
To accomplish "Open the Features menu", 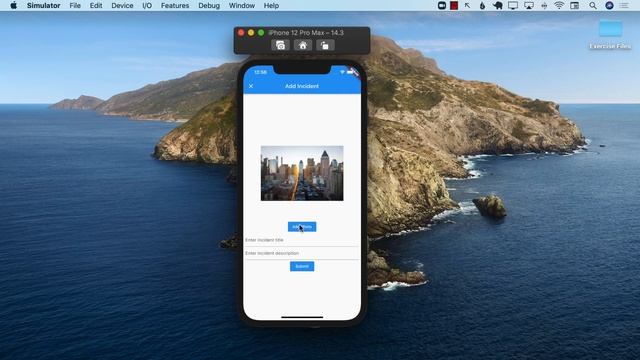I will pyautogui.click(x=175, y=6).
